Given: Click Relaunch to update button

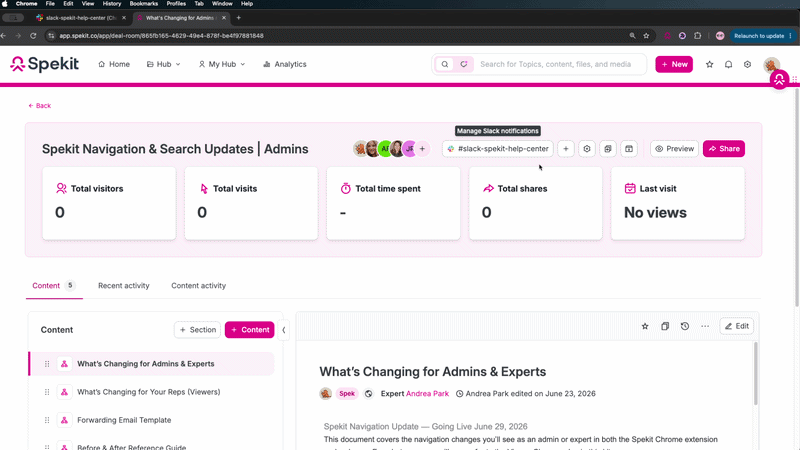Looking at the screenshot, I should 761,36.
